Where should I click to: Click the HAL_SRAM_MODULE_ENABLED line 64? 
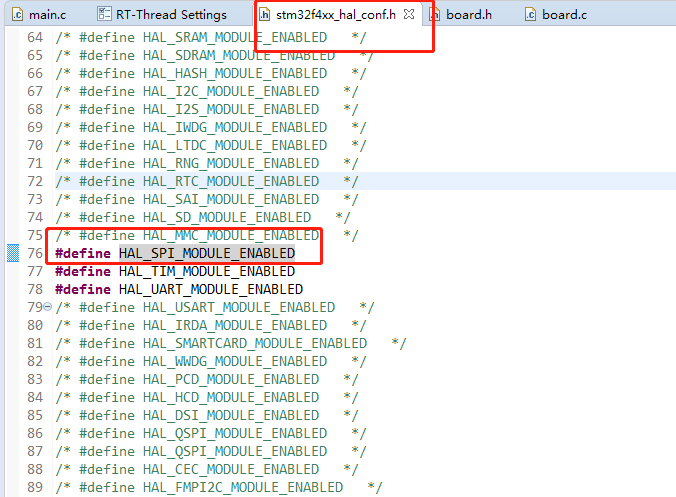coord(210,37)
